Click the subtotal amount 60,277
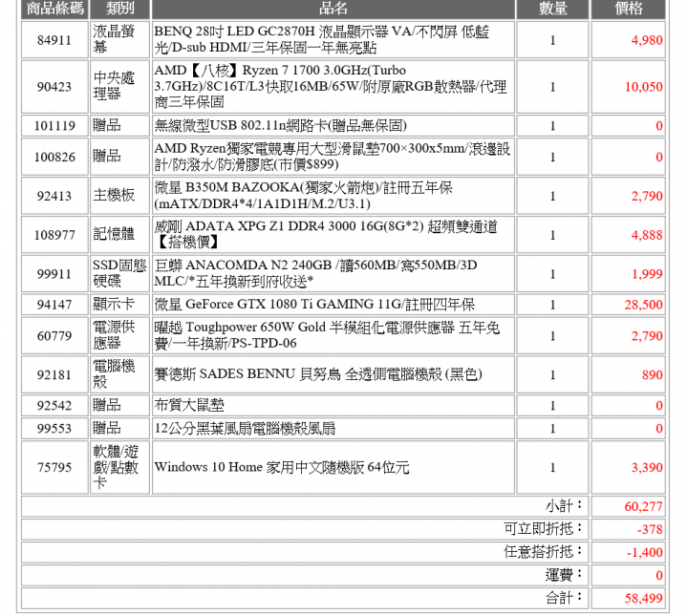Screen dimensions: 688x616 coord(643,507)
